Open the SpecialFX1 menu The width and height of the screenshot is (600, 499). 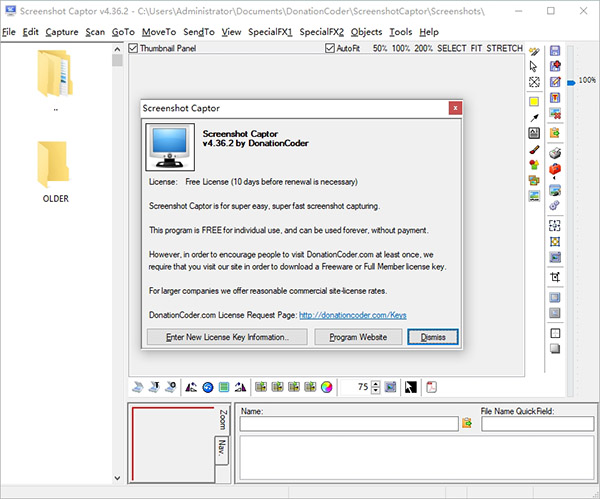(270, 32)
